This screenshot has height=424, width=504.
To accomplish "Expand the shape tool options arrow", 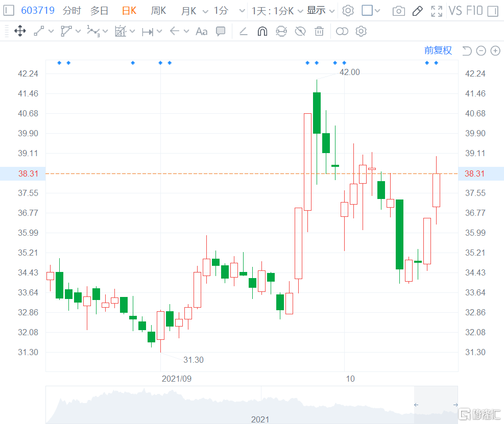I will (78, 31).
